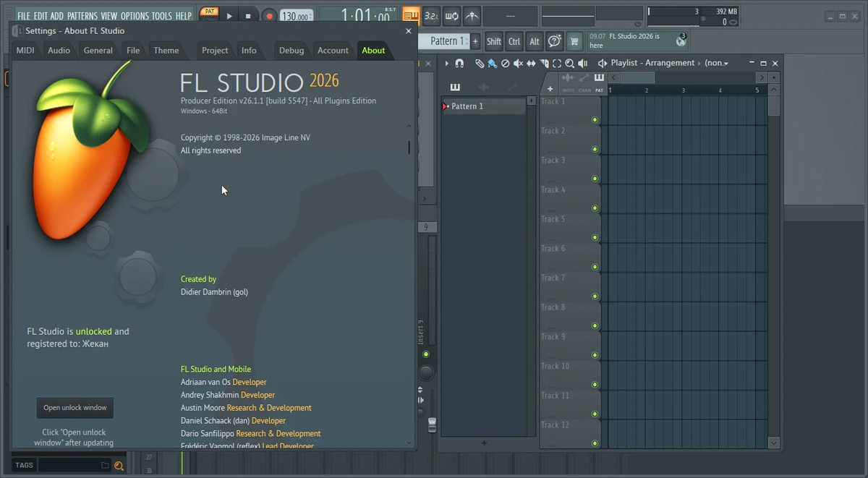Switch to the Debug tab
The height and width of the screenshot is (478, 868).
pyautogui.click(x=292, y=51)
